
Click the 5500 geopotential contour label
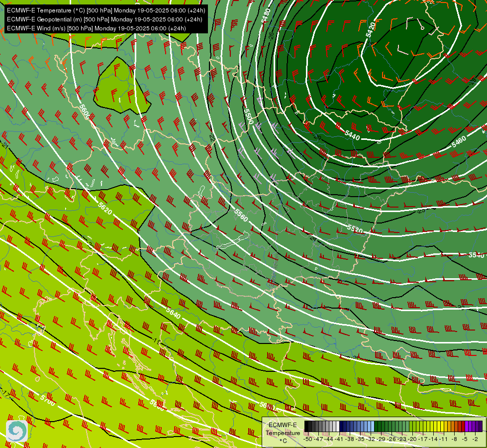click(x=249, y=116)
